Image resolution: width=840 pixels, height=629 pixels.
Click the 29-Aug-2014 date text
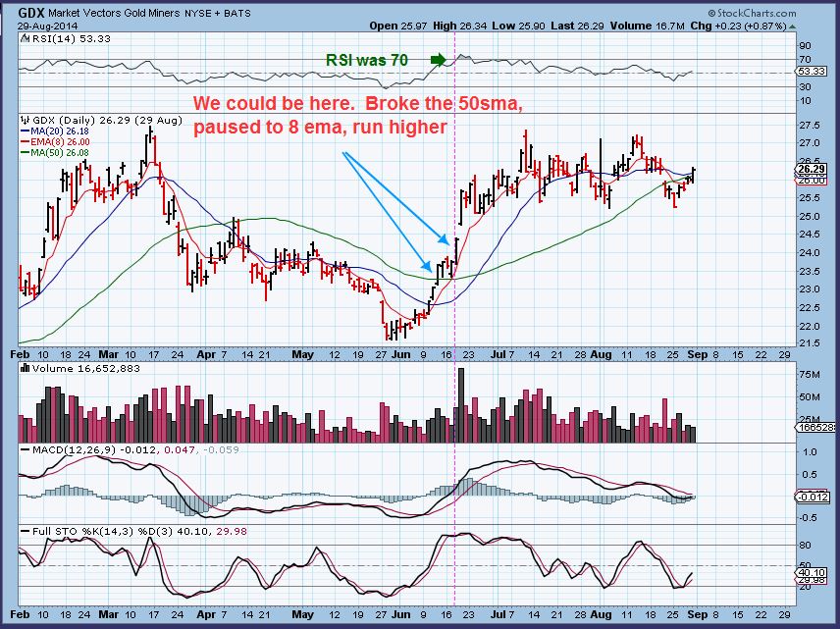pyautogui.click(x=48, y=26)
